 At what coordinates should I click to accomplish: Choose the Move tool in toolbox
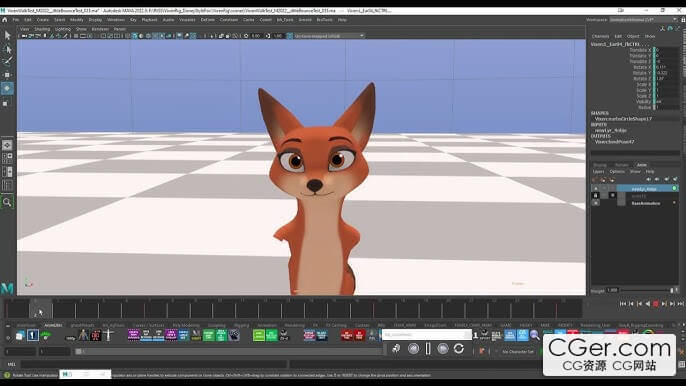7,75
